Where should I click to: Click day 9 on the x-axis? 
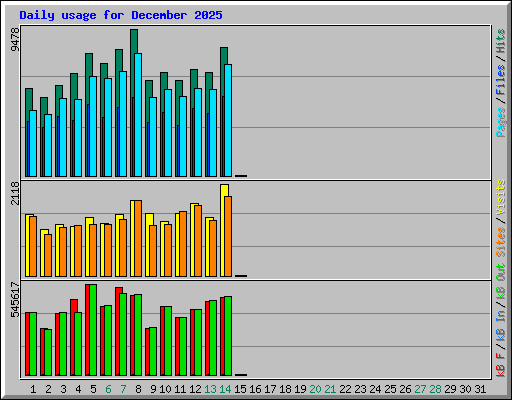tap(153, 389)
